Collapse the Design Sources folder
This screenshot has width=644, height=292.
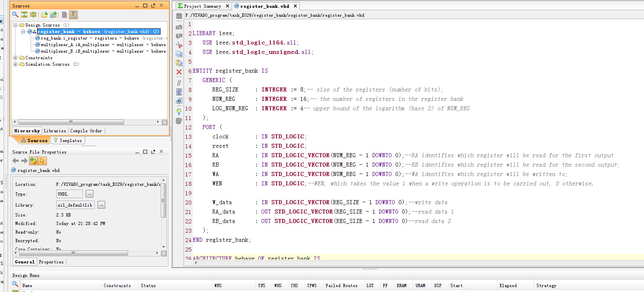(x=15, y=25)
